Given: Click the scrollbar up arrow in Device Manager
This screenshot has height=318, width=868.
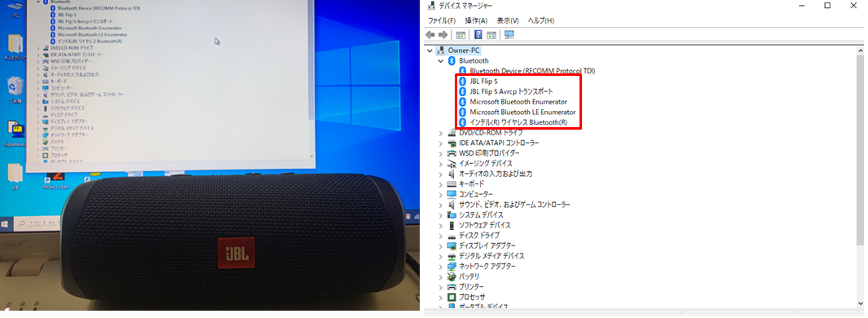Looking at the screenshot, I should 860,50.
